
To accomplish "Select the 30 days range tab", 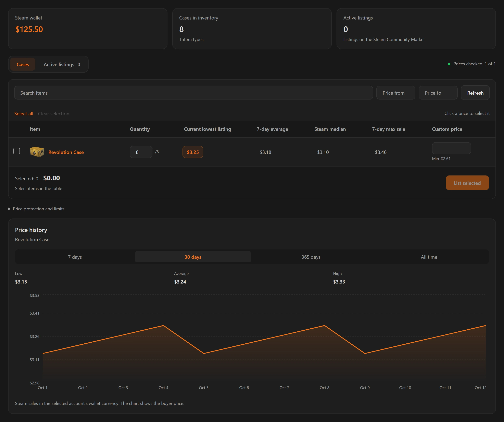I will click(x=193, y=257).
